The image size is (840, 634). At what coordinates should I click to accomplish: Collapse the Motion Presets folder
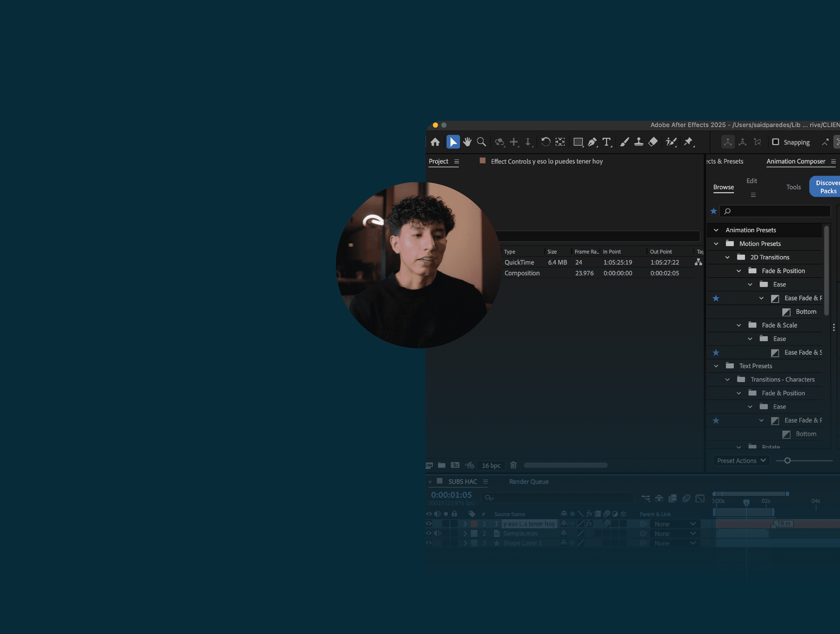[716, 244]
